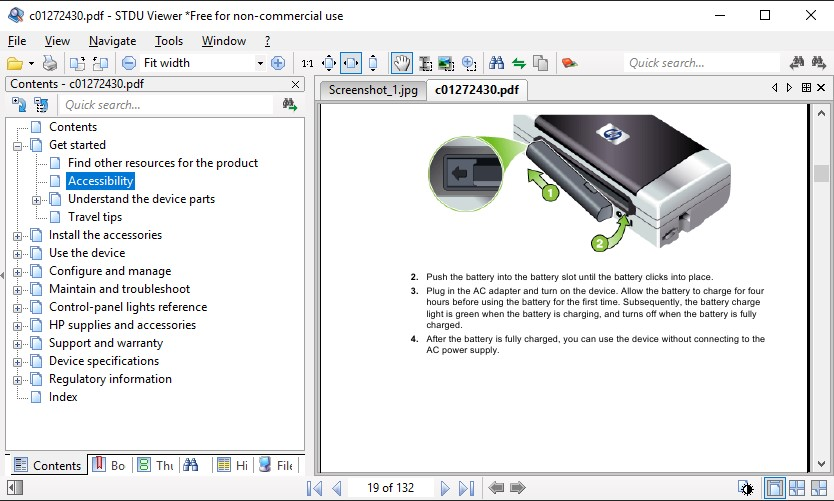
Task: Toggle actual size 1:1 view
Action: (307, 63)
